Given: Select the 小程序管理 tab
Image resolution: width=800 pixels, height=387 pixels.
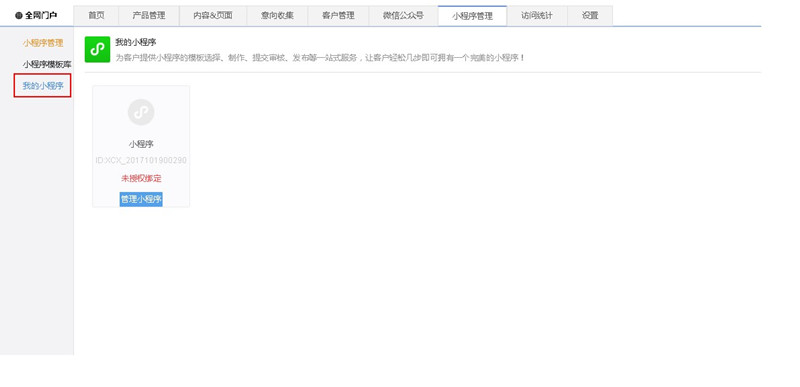Looking at the screenshot, I should [x=472, y=16].
